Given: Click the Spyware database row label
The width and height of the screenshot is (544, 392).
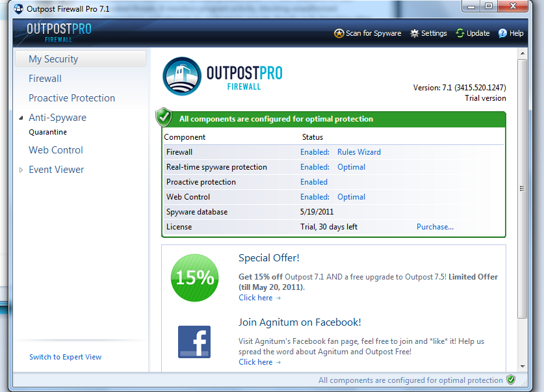Looking at the screenshot, I should pyautogui.click(x=197, y=212).
